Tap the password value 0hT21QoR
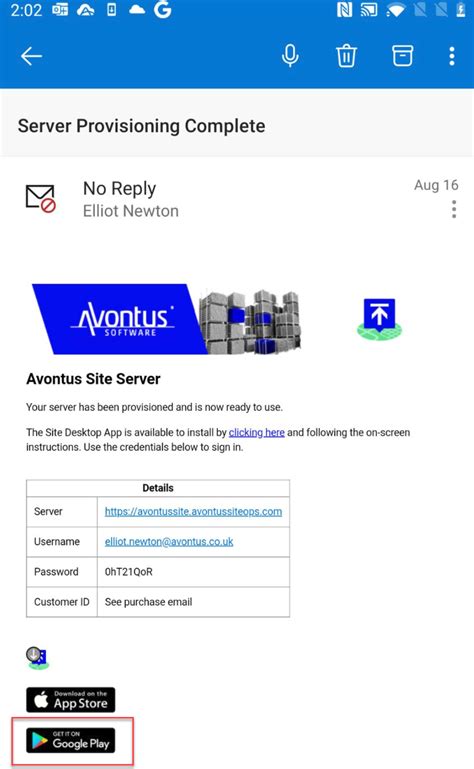Screen dimensions: 474x769 pos(129,572)
